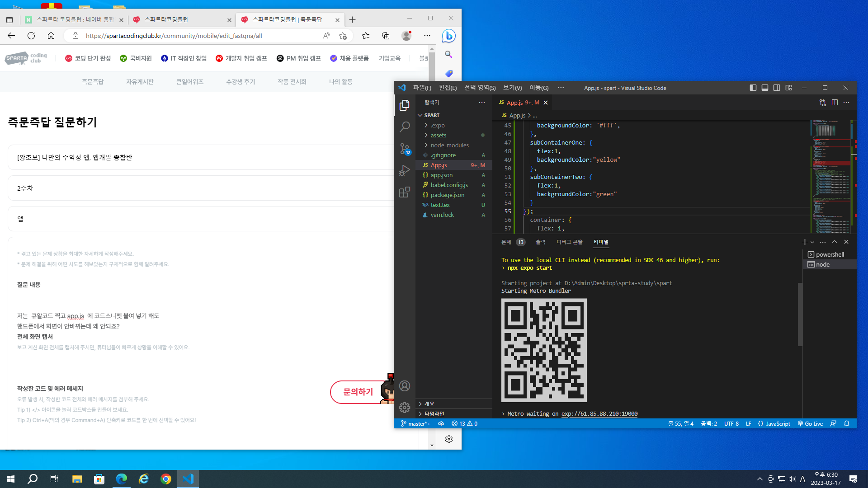The height and width of the screenshot is (488, 868).
Task: Open Source Control view with 12 changes
Action: 405,149
